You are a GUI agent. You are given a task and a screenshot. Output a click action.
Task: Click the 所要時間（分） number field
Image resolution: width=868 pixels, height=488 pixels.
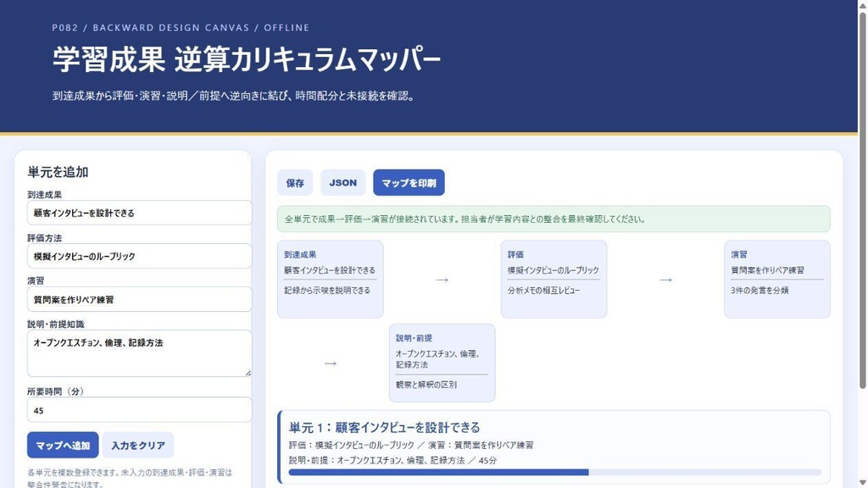point(140,410)
